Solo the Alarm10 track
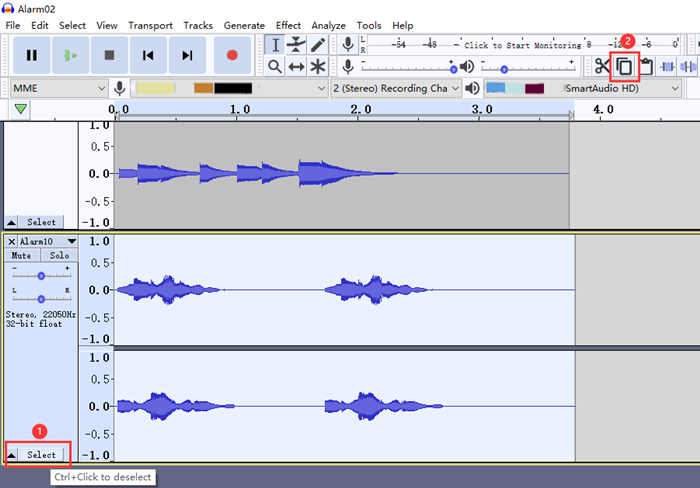The image size is (700, 488). click(59, 255)
